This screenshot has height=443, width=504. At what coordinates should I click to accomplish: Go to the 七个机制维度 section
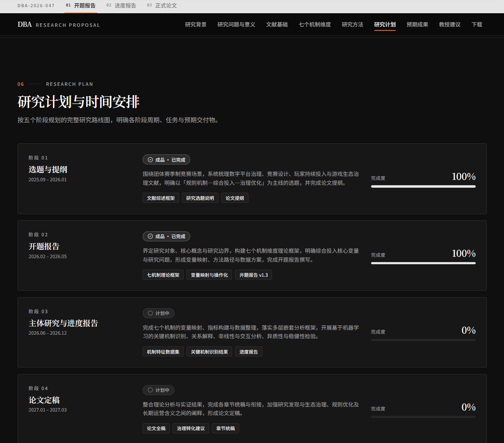tap(315, 24)
